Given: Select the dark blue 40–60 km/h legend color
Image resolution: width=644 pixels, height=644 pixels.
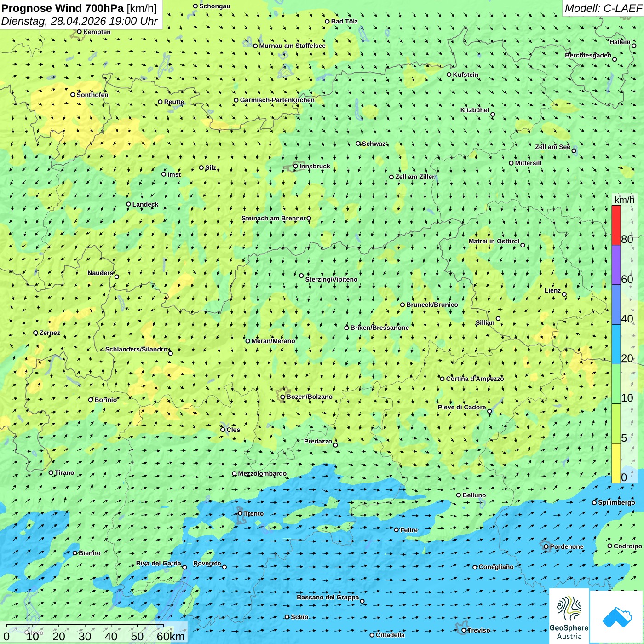Looking at the screenshot, I should [x=616, y=305].
